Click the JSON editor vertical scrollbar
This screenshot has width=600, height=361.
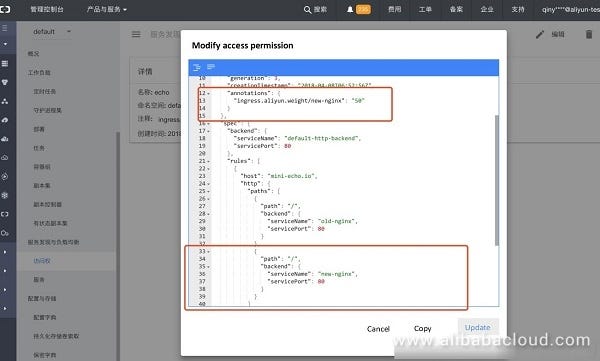pyautogui.click(x=497, y=180)
